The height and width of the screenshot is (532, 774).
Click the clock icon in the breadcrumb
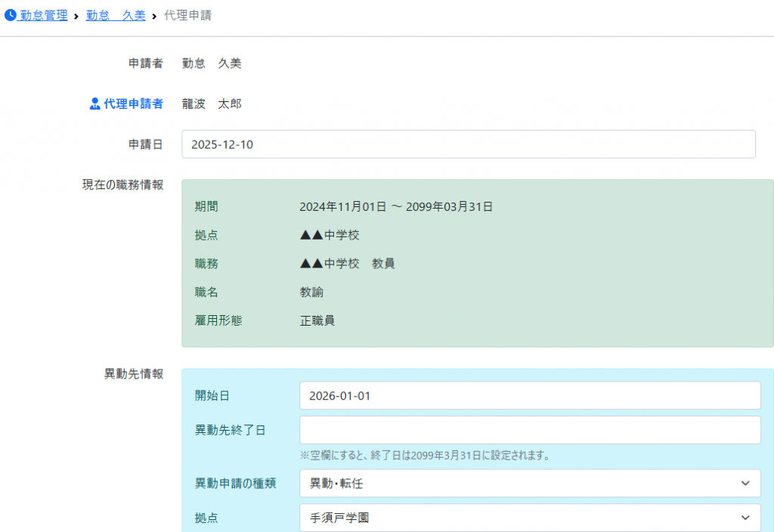coord(11,15)
